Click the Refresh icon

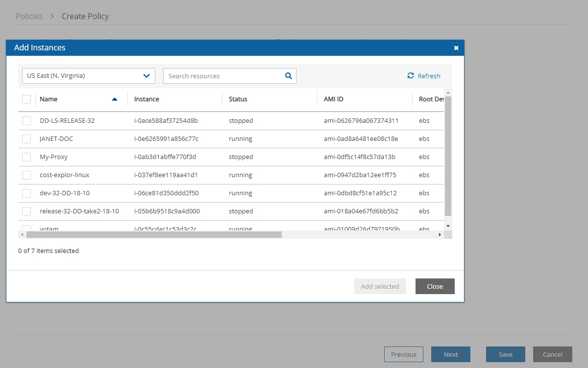click(411, 76)
